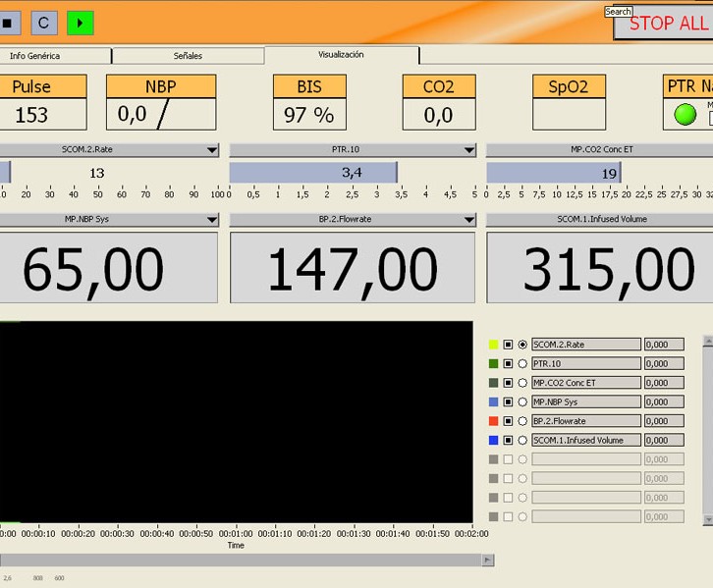713x588 pixels.
Task: Expand the BP.2.Flowrate dropdown
Action: (468, 220)
